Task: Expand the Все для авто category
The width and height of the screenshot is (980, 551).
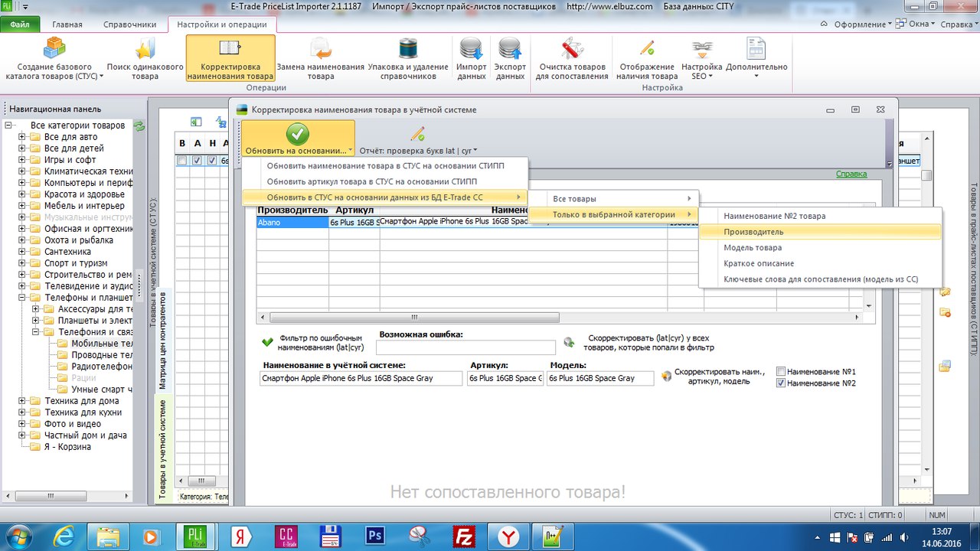Action: [22, 137]
